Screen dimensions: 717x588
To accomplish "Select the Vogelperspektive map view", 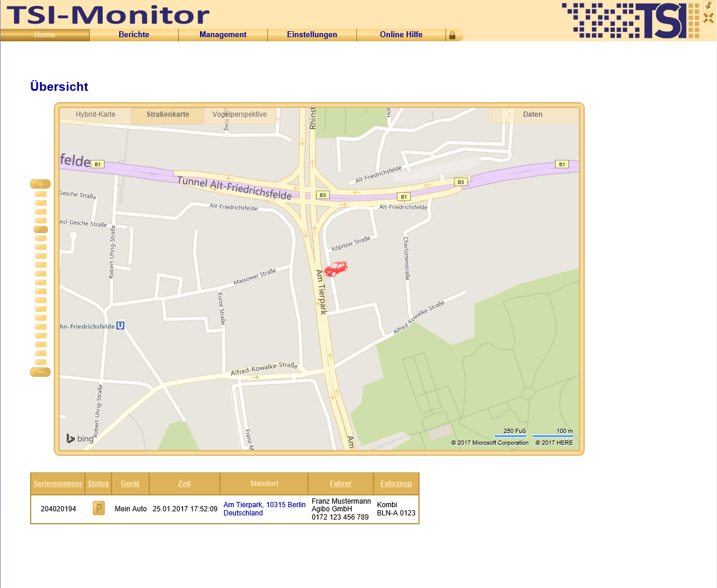I will (240, 114).
